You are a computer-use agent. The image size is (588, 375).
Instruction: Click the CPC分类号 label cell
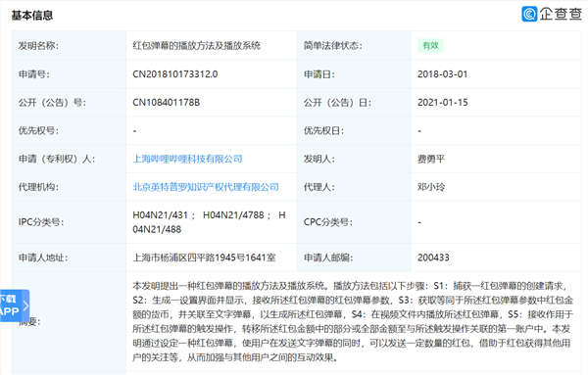354,222
